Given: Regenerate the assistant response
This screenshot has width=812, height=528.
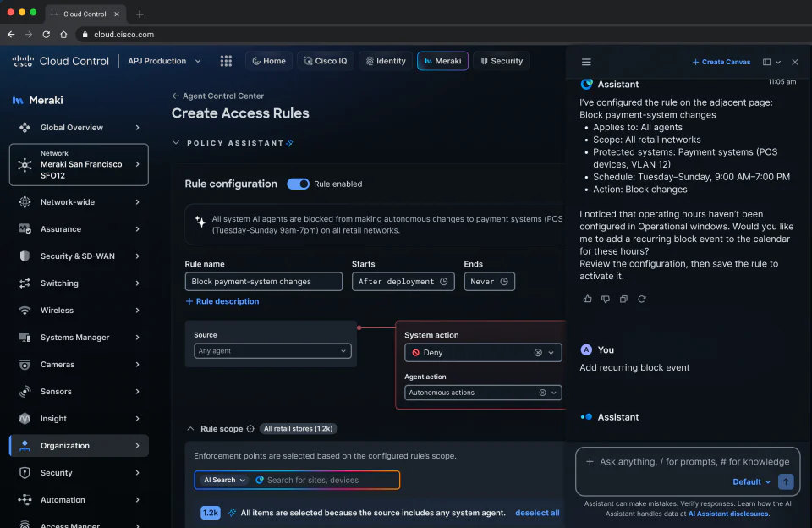Looking at the screenshot, I should click(x=642, y=299).
